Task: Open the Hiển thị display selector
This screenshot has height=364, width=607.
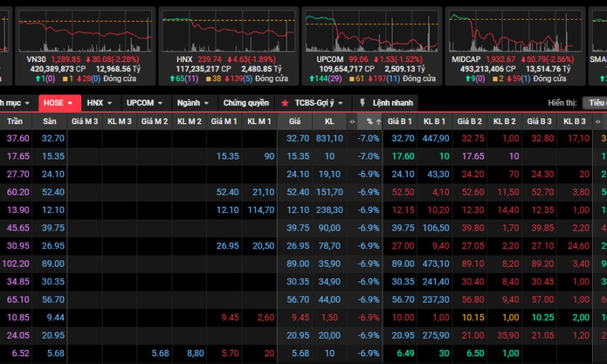Action: click(594, 103)
